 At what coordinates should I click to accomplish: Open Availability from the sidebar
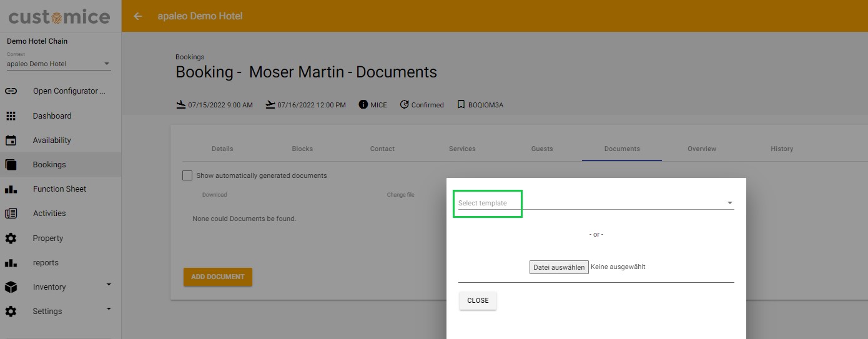pyautogui.click(x=61, y=140)
